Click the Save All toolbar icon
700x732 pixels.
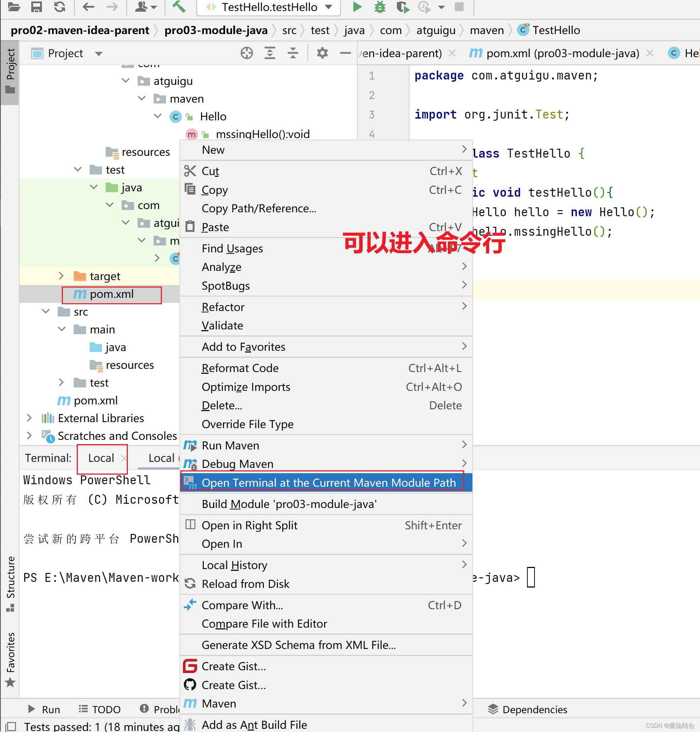coord(36,7)
